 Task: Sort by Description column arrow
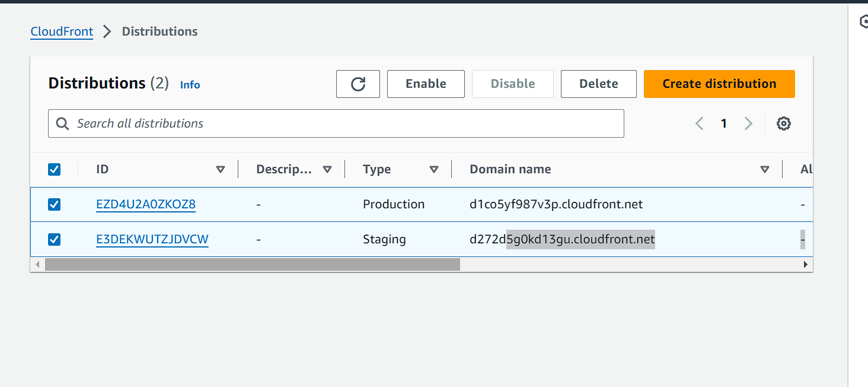pos(327,170)
